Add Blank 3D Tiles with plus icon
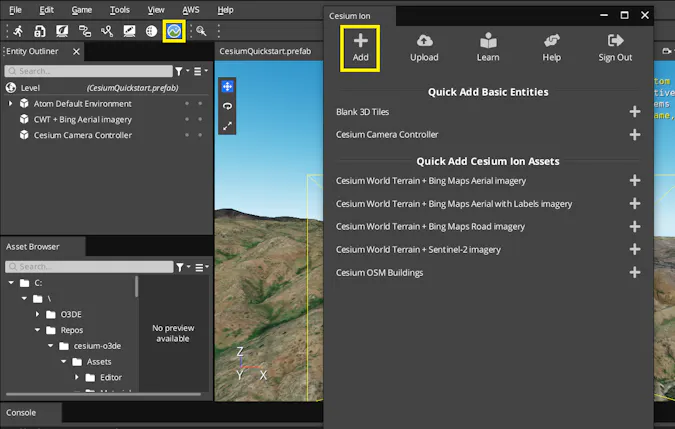 pos(635,112)
